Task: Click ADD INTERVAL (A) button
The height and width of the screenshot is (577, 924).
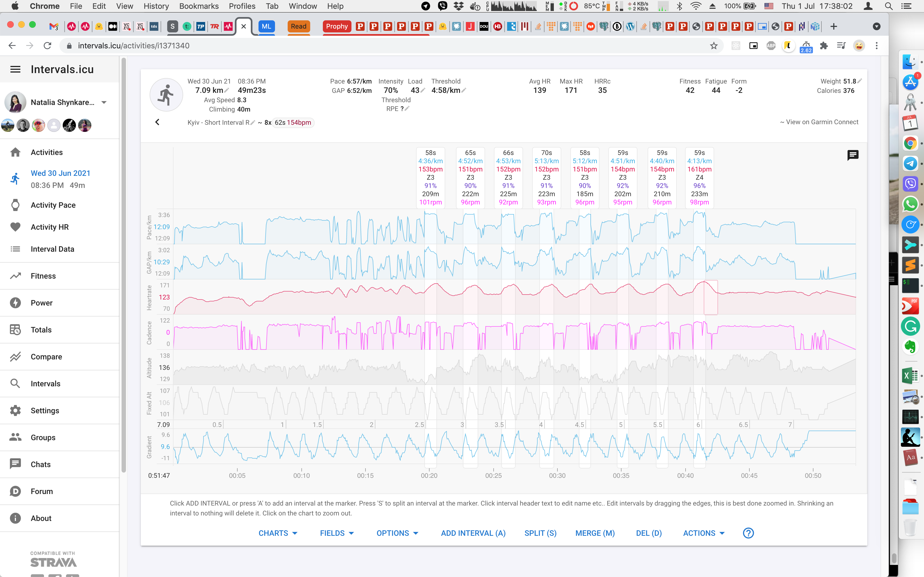Action: (473, 533)
